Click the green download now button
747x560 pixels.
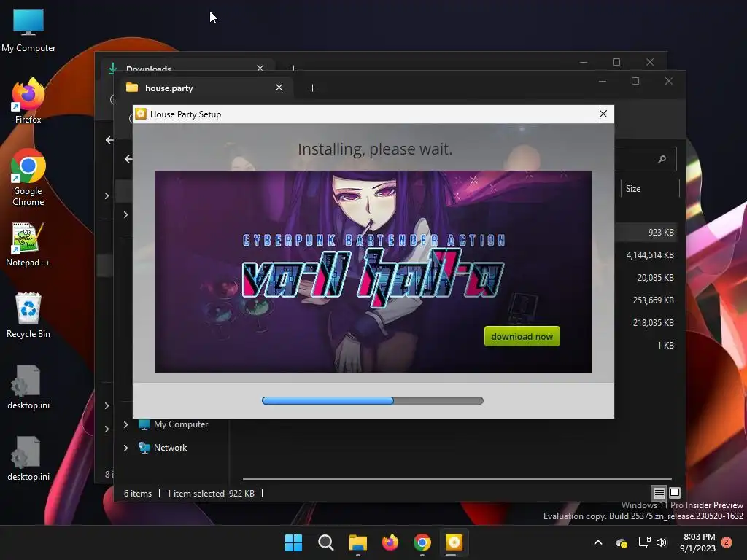(x=522, y=336)
